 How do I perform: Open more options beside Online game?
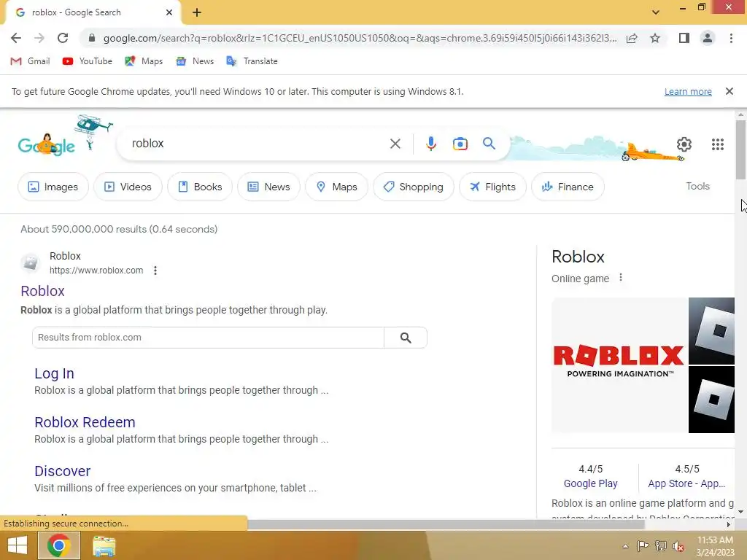[x=620, y=278]
